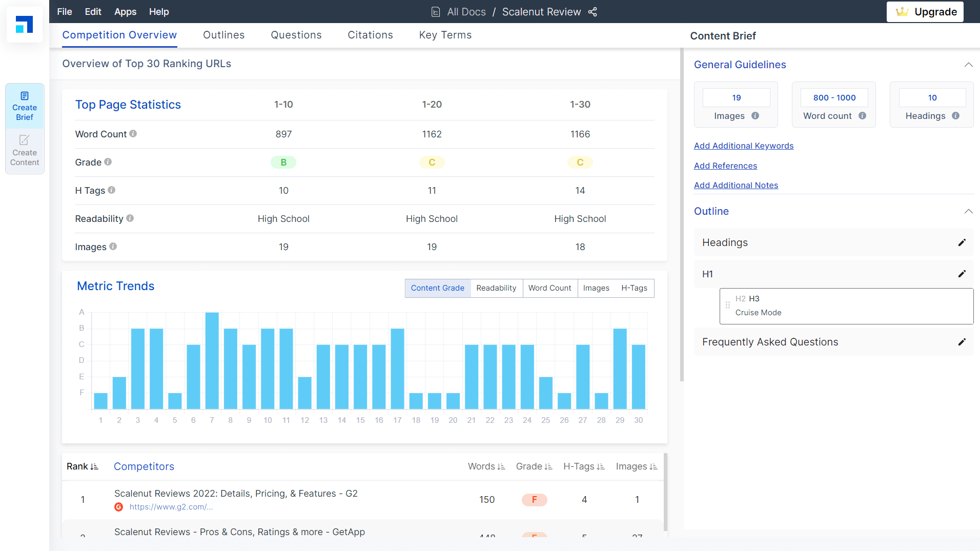Click the Scalenut logo in the sidebar
The image size is (980, 551).
click(x=24, y=24)
